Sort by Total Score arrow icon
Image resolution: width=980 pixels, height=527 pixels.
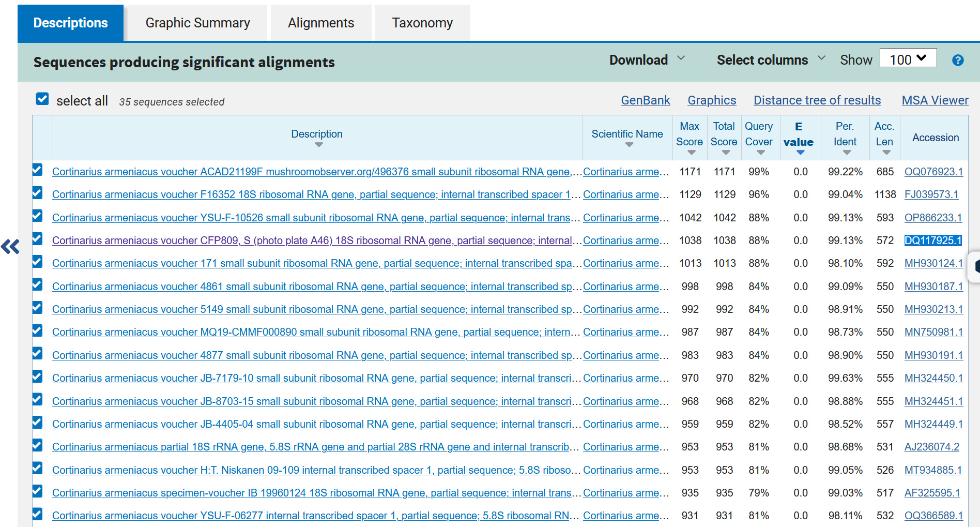coord(726,153)
